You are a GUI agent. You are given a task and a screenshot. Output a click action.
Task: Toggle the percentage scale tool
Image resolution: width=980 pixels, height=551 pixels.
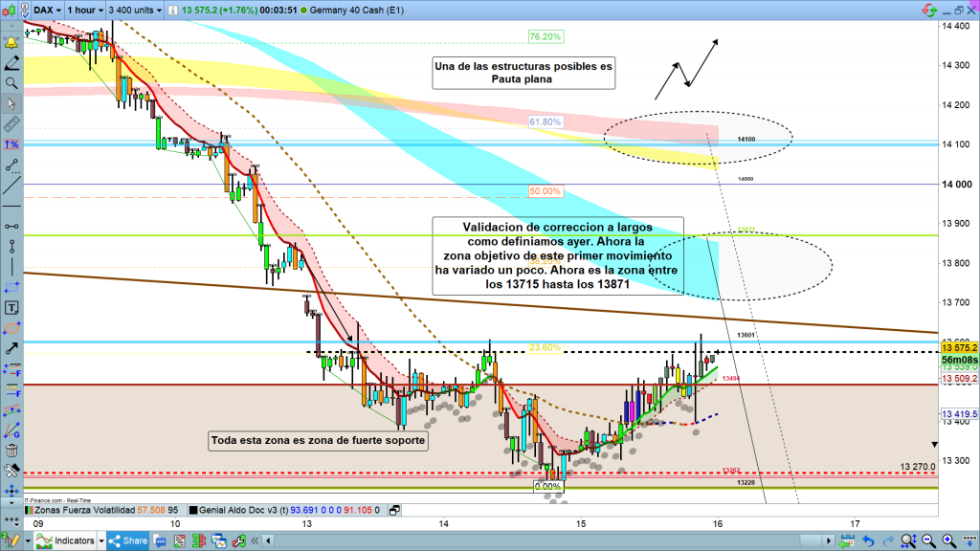(11, 144)
